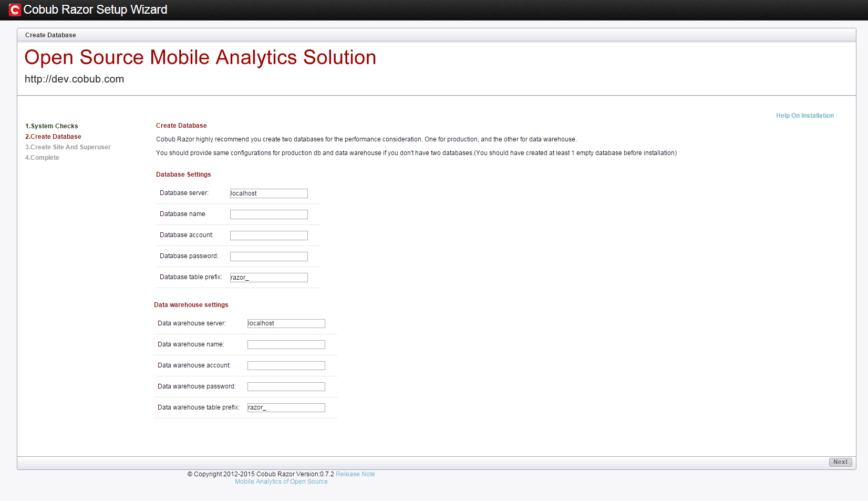868x501 pixels.
Task: Focus the Data warehouse name field
Action: 286,344
